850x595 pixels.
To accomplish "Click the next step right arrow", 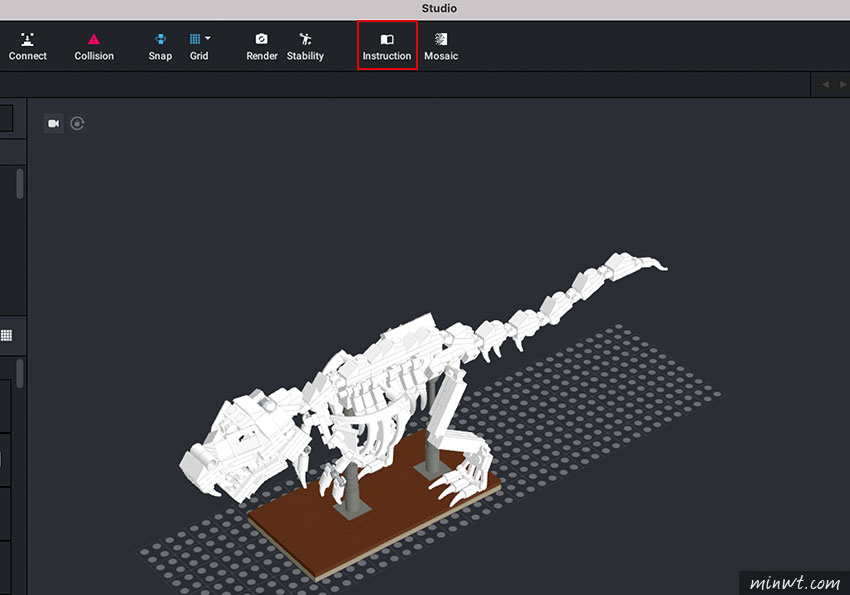I will (x=843, y=85).
